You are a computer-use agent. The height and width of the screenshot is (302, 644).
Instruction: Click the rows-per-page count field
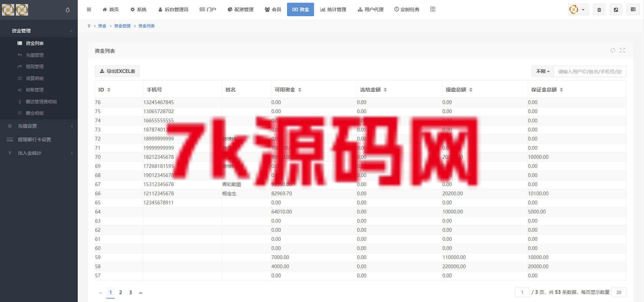(x=619, y=292)
